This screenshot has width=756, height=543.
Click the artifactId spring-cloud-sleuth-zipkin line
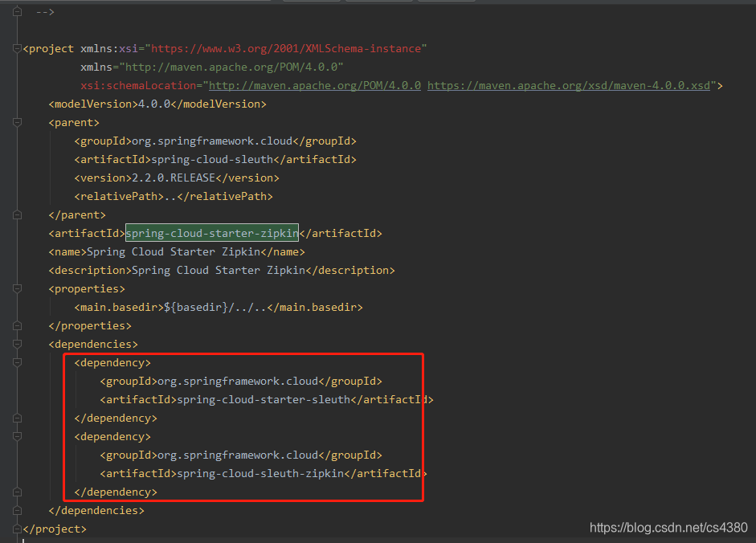264,474
